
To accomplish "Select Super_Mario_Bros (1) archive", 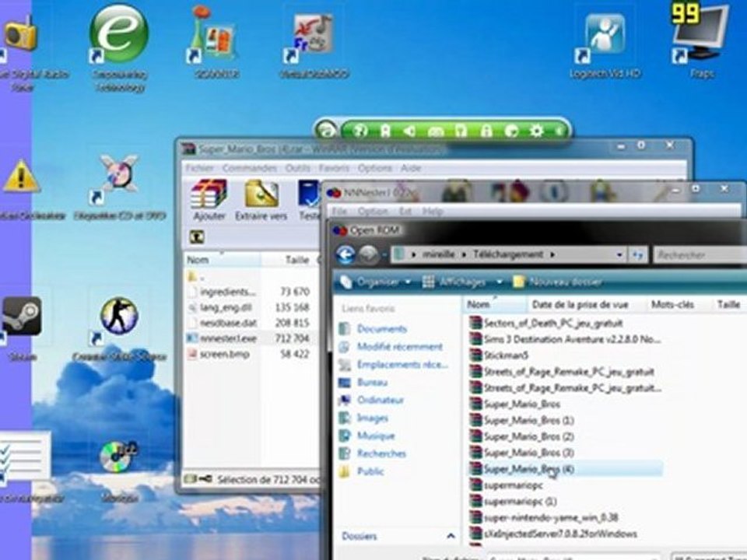I will tap(529, 421).
